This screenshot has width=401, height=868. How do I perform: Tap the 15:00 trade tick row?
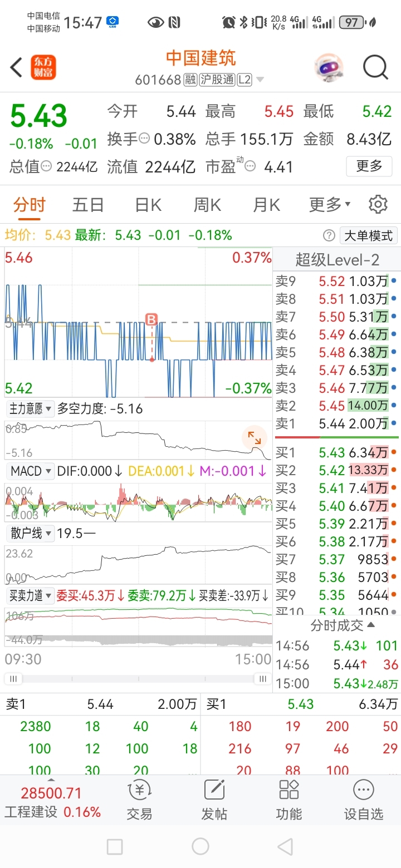336,683
